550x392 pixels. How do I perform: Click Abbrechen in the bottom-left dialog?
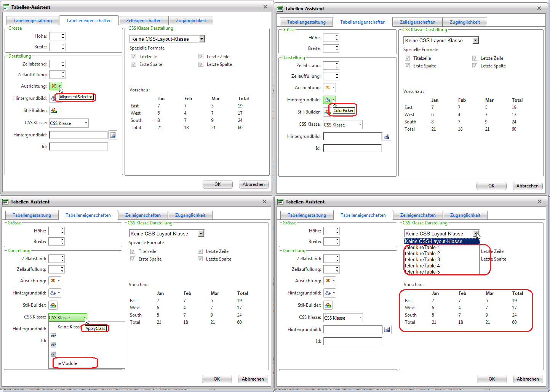[253, 379]
